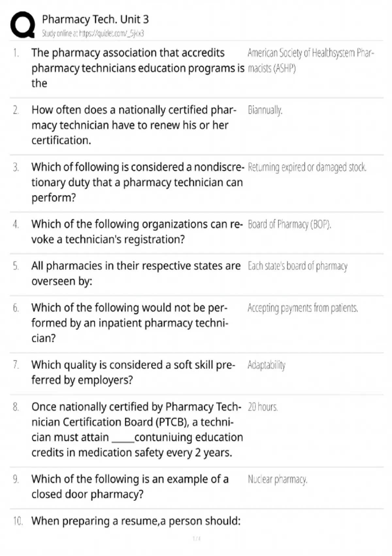This screenshot has height=556, width=392.
Task: Select the question on who oversees pharmacies
Action: pyautogui.click(x=136, y=273)
